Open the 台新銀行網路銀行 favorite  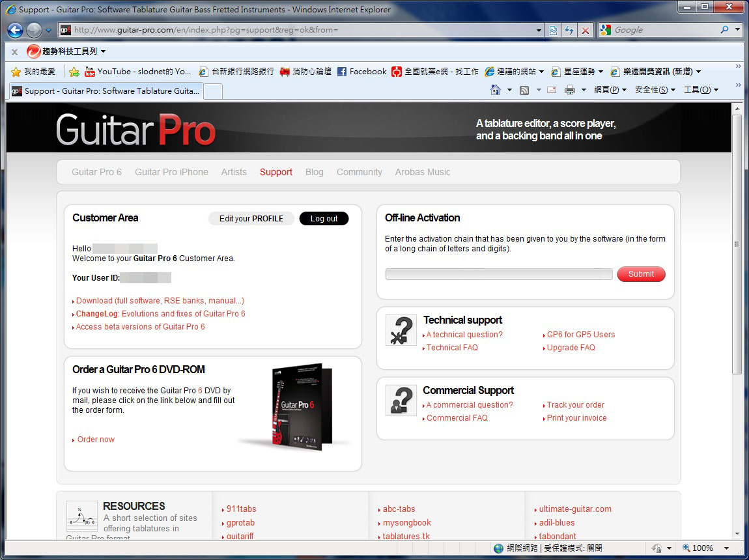pyautogui.click(x=236, y=72)
